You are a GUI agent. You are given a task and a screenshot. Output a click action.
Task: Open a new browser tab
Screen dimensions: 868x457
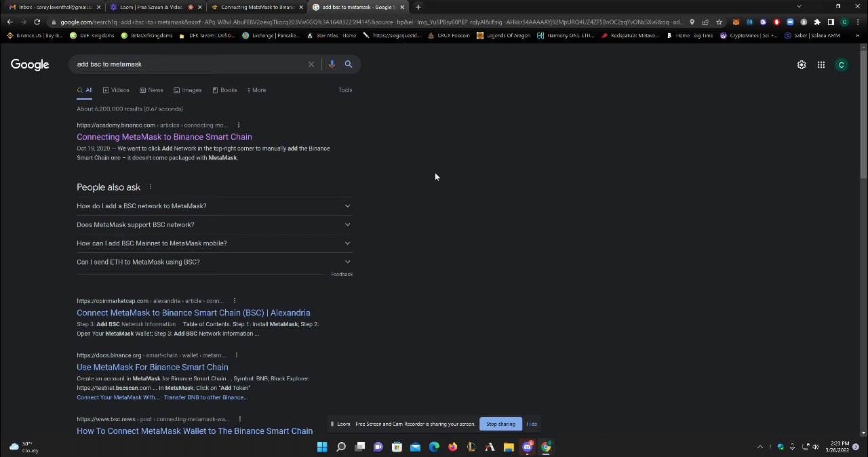418,7
